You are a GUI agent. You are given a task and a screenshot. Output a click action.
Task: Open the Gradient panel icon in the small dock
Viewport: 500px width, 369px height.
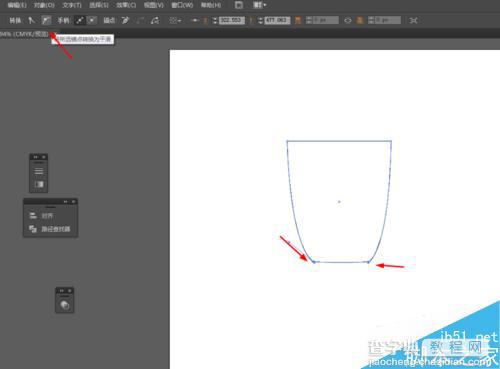39,184
